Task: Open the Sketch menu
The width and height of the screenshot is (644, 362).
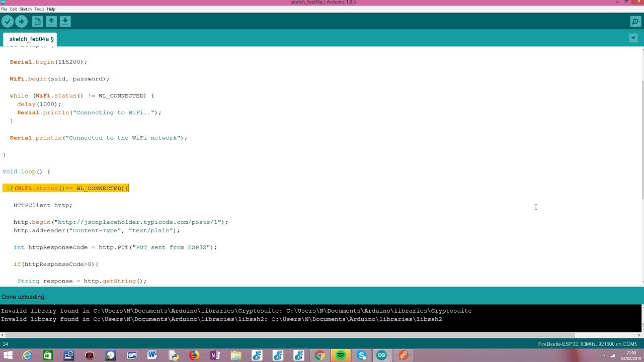Action: coord(25,9)
